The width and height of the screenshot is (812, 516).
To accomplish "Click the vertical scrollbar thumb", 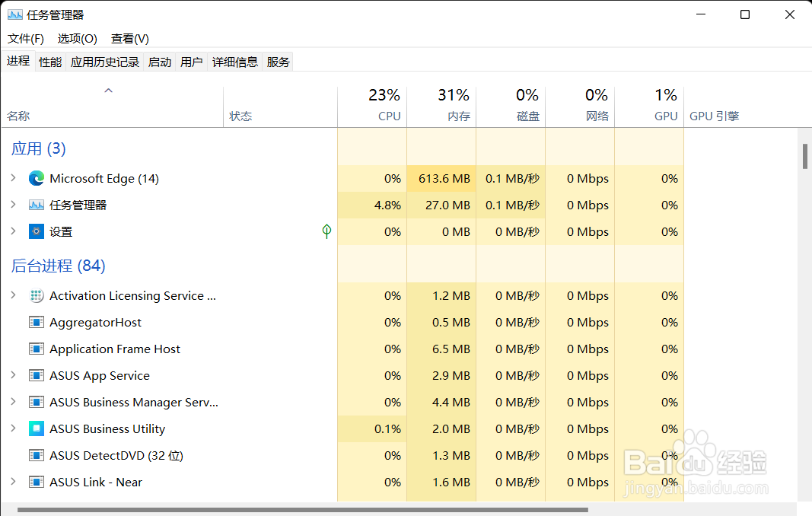I will 804,157.
